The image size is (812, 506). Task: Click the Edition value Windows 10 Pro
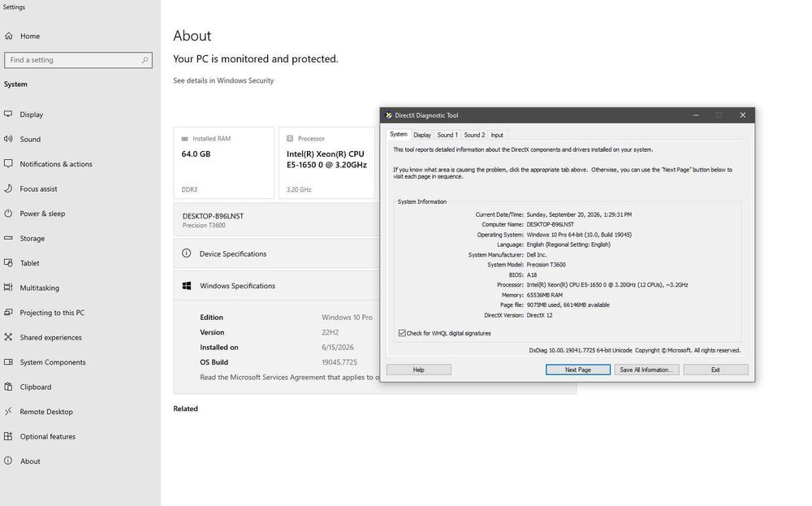point(347,317)
